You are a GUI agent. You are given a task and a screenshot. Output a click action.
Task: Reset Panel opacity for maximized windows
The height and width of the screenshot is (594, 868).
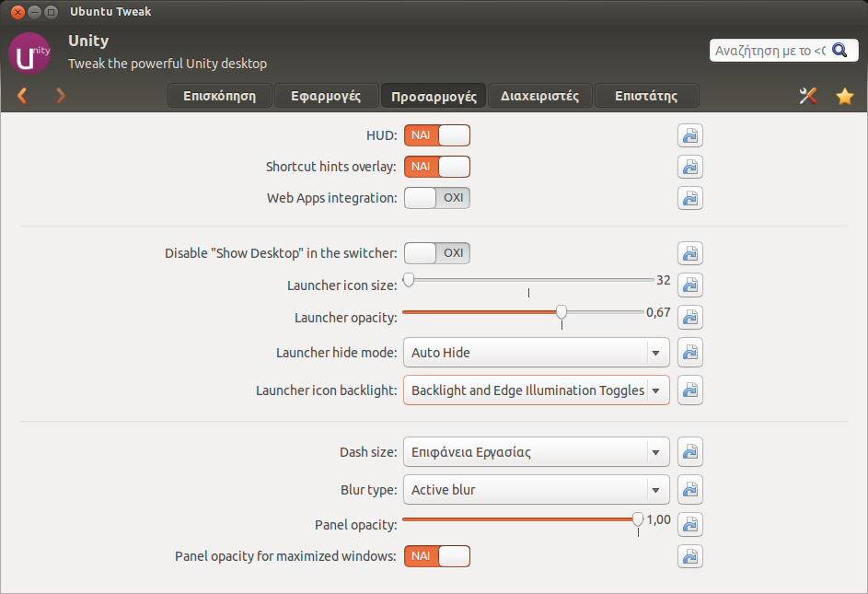690,556
